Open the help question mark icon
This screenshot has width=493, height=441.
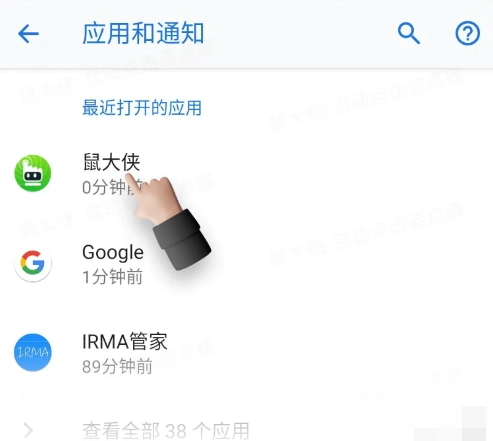(x=468, y=33)
